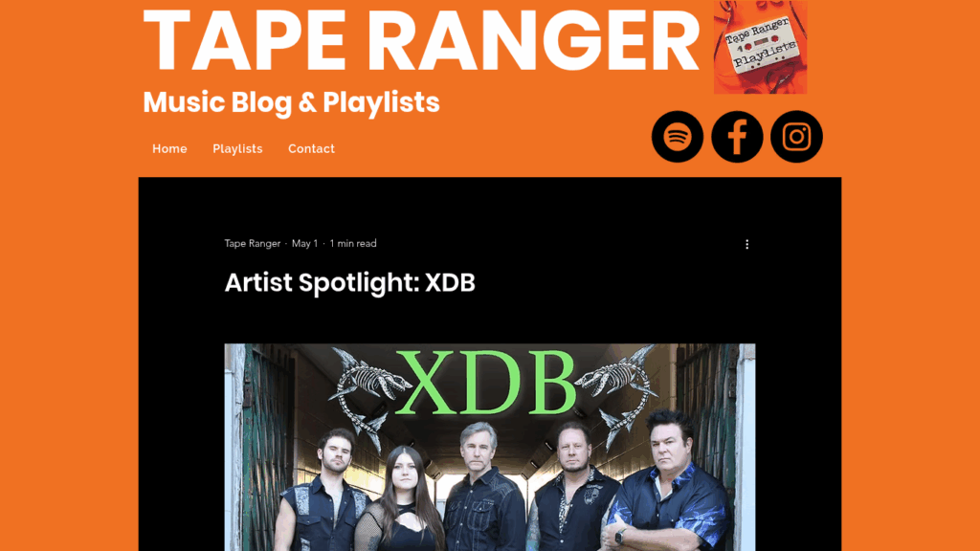Click the TAPE RANGER site title

coord(421,40)
